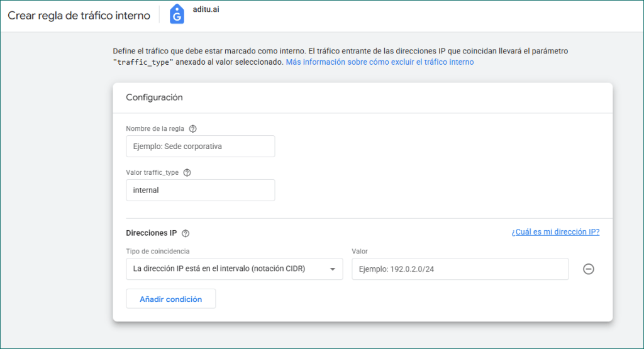Viewport: 644px width, 349px height.
Task: Click the Nombre de la regla label
Action: click(x=155, y=129)
